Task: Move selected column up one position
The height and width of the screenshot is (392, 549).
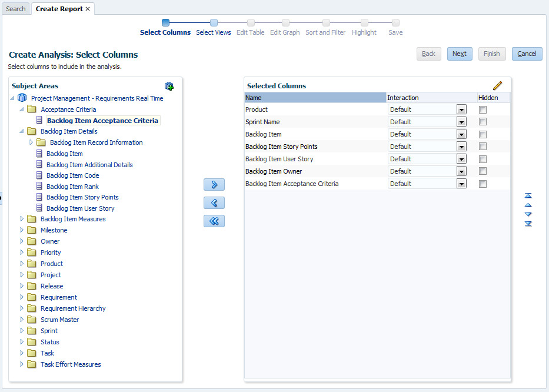Action: pos(528,205)
